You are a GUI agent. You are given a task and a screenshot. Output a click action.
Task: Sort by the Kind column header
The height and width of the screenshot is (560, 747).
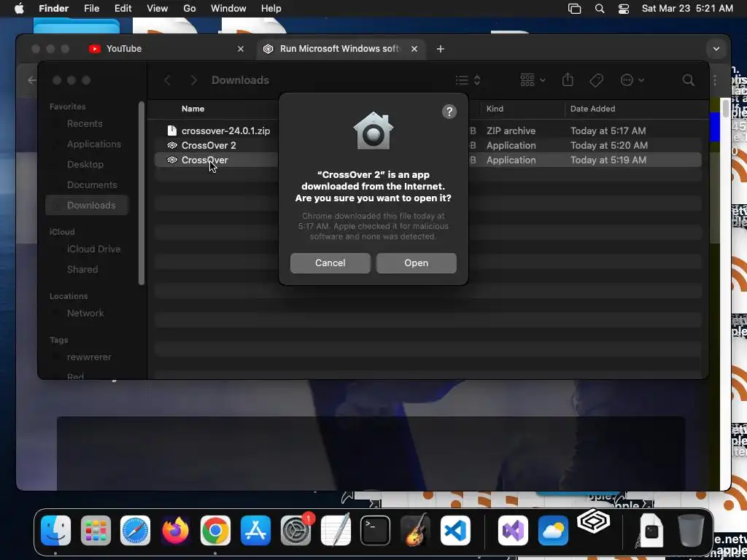tap(495, 109)
